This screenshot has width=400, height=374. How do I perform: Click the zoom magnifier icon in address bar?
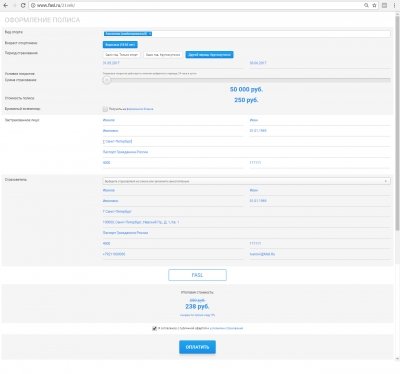coord(366,5)
